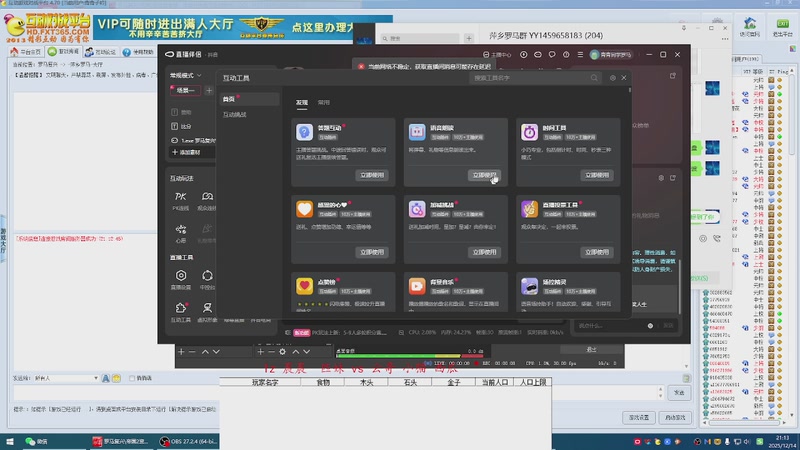The width and height of the screenshot is (800, 450).
Task: Open settings gear in the 互动工具 dialog header
Action: [x=613, y=78]
